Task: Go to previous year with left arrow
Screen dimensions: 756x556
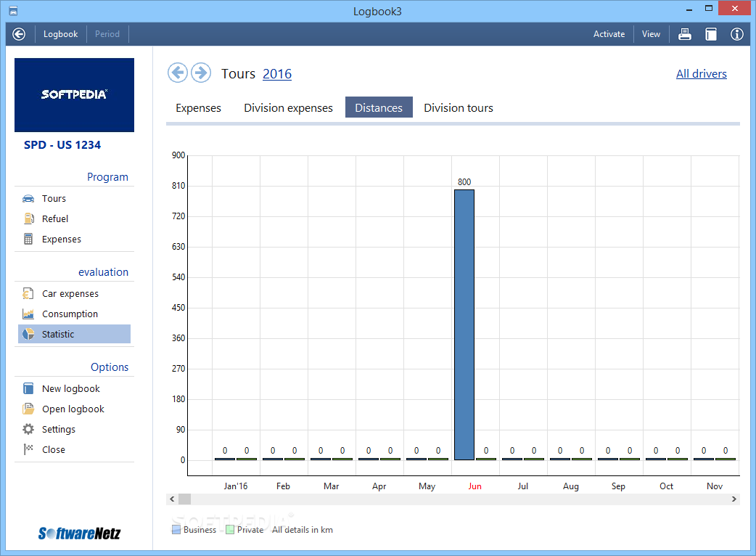Action: (178, 73)
